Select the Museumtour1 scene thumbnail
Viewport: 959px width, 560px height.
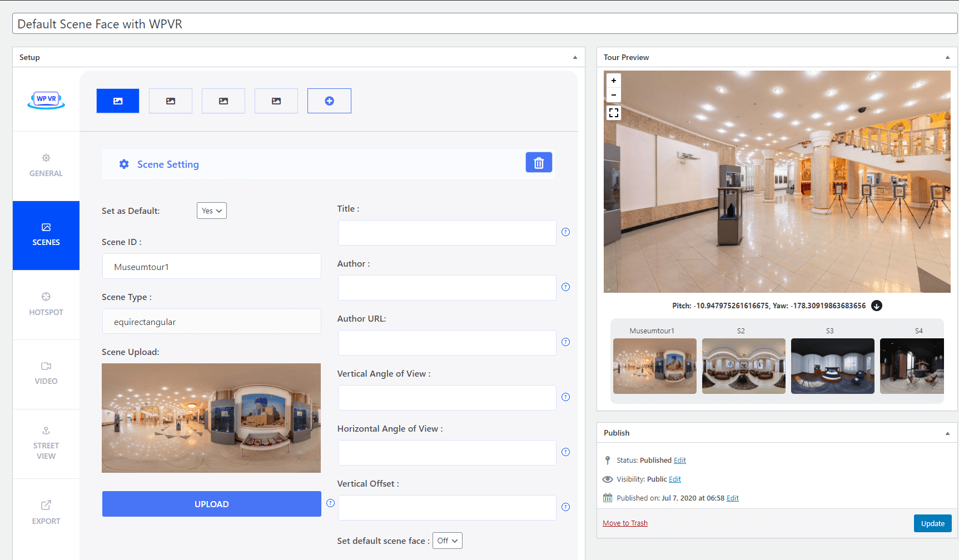tap(655, 366)
